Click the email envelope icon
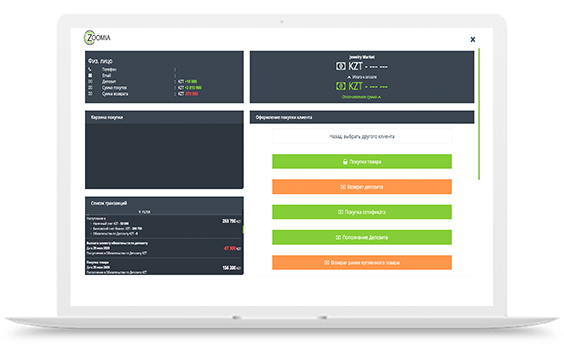Image resolution: width=564 pixels, height=361 pixels. (90, 76)
